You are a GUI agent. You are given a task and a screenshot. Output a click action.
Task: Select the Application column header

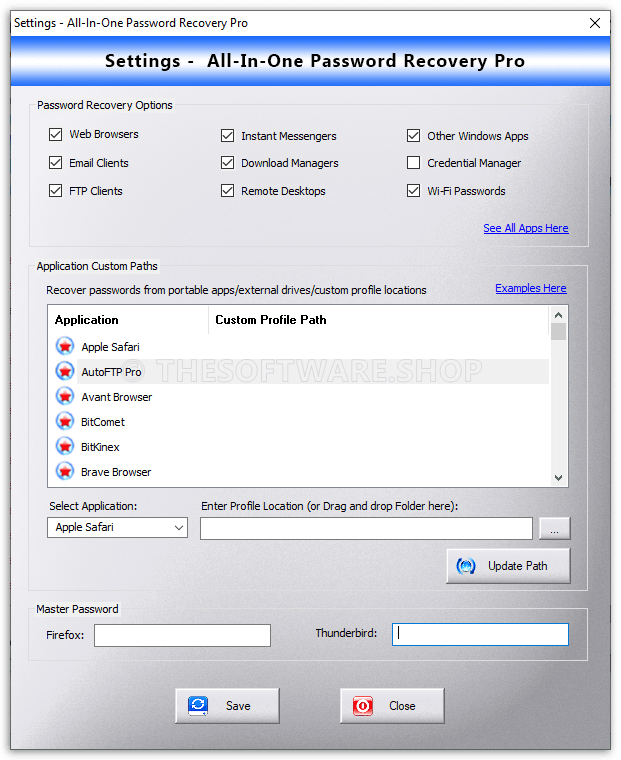click(x=128, y=320)
